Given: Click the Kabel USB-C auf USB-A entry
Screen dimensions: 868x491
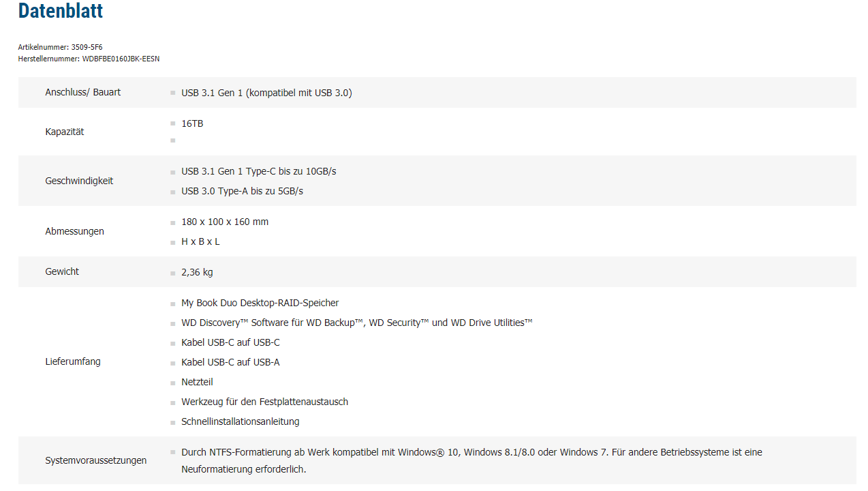Looking at the screenshot, I should (230, 362).
